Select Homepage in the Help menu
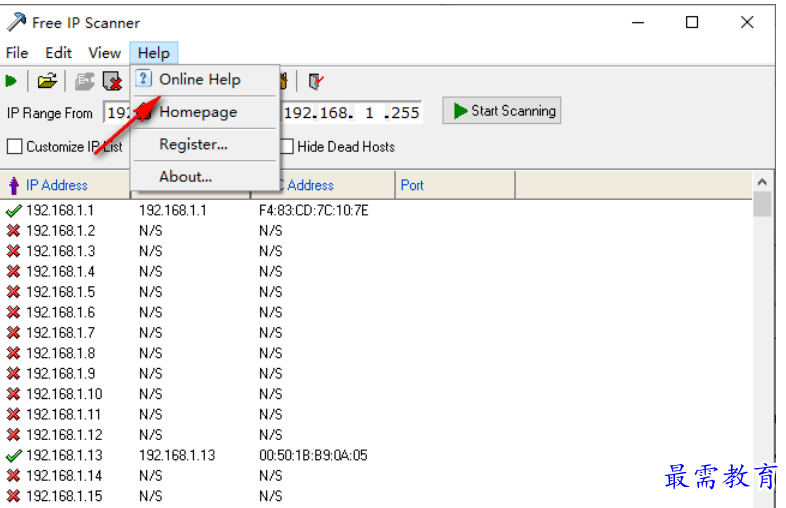Viewport: 786px width, 508px height. 205,112
